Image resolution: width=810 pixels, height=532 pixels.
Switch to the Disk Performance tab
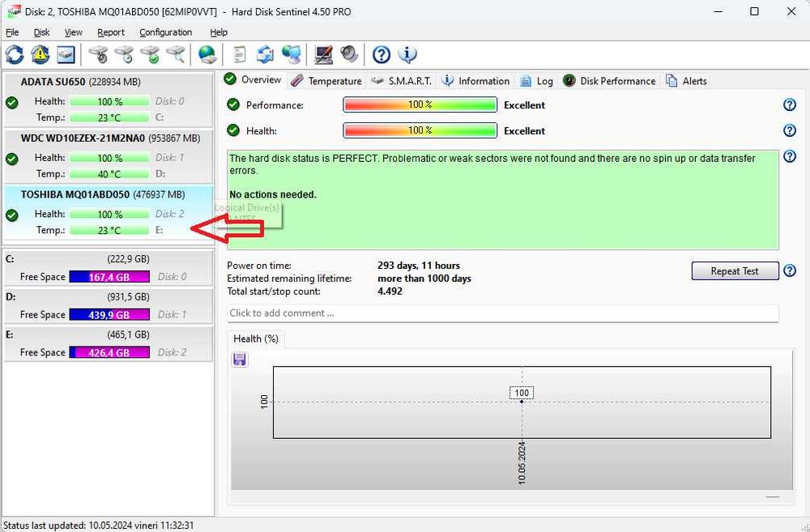tap(610, 81)
